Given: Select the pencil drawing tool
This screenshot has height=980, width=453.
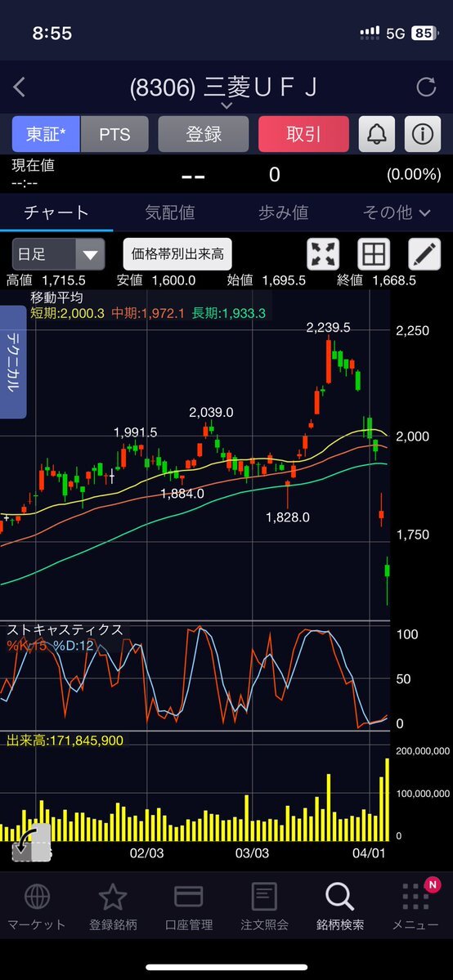Looking at the screenshot, I should tap(424, 254).
